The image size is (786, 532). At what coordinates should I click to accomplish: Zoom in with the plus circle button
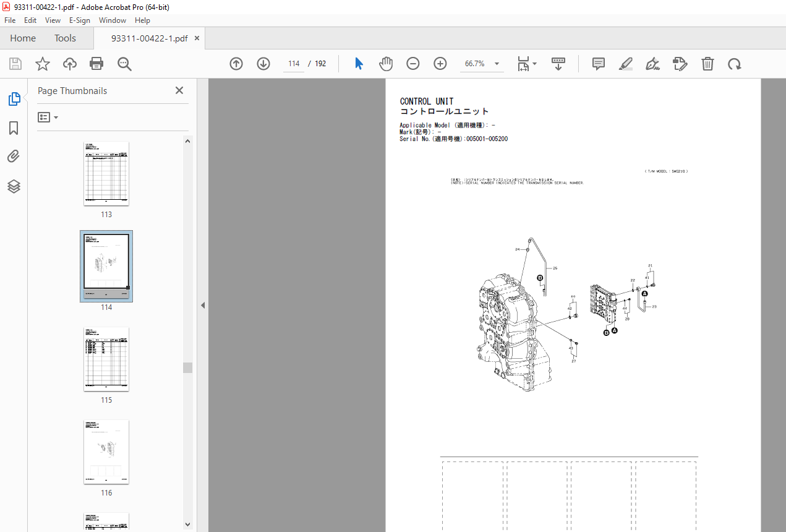coord(440,64)
